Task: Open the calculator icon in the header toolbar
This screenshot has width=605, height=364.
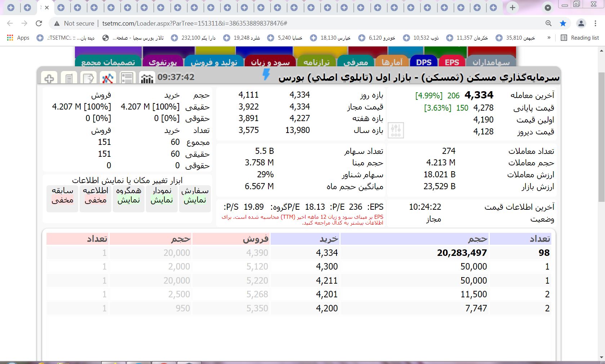Action: 69,78
